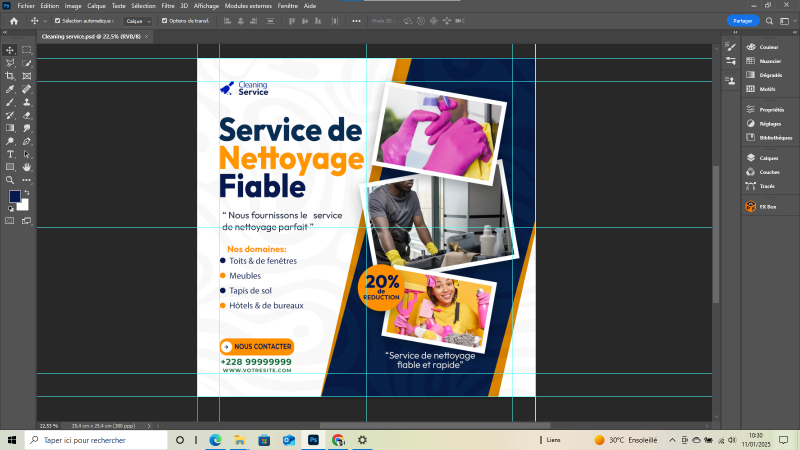The image size is (800, 450).
Task: Click the dark blue foreground color swatch
Action: (x=15, y=197)
